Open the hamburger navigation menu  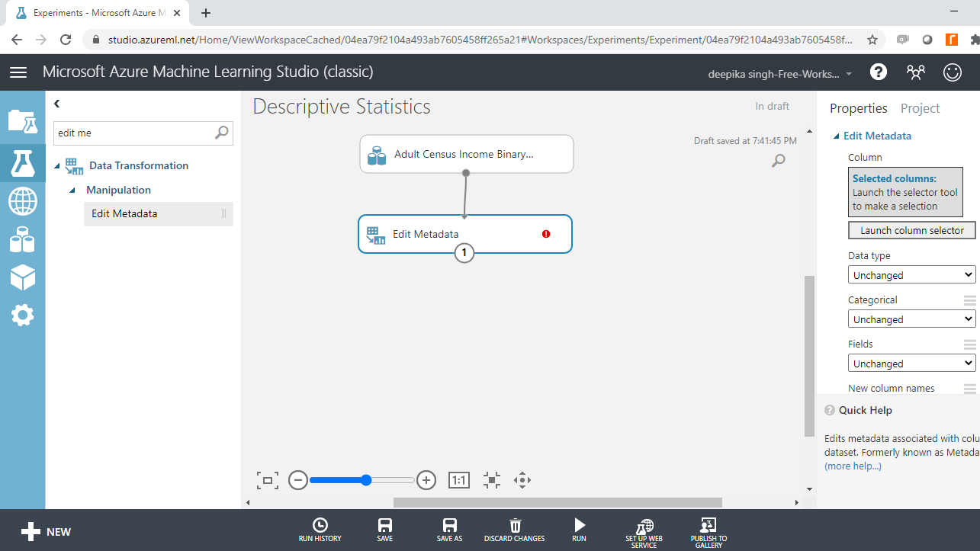click(x=18, y=72)
